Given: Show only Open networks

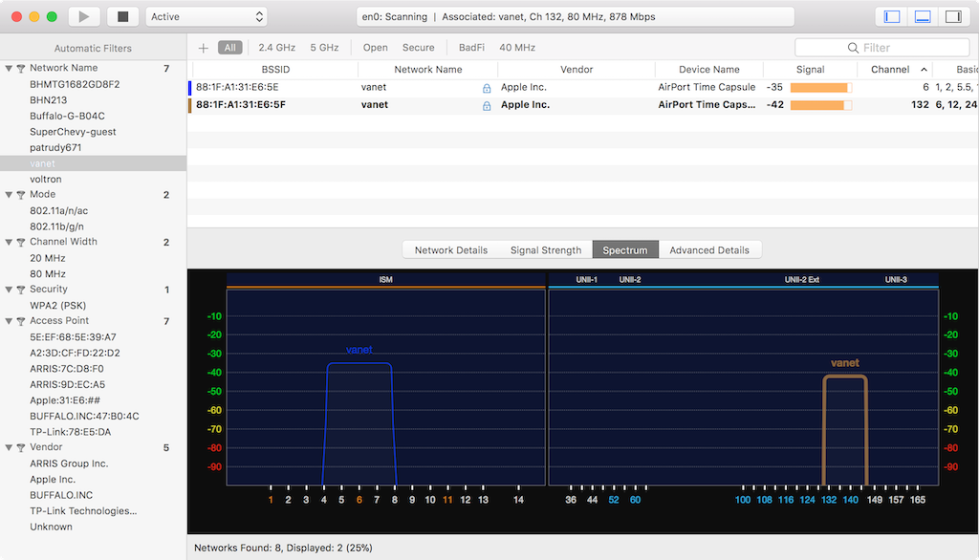Looking at the screenshot, I should click(x=375, y=48).
